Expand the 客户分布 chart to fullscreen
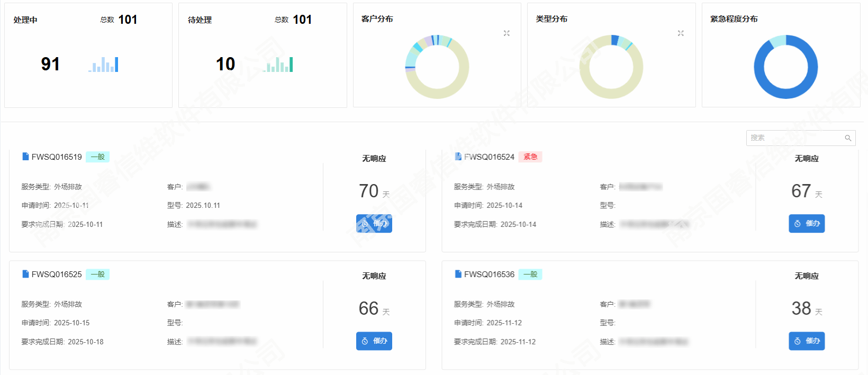 (x=507, y=33)
